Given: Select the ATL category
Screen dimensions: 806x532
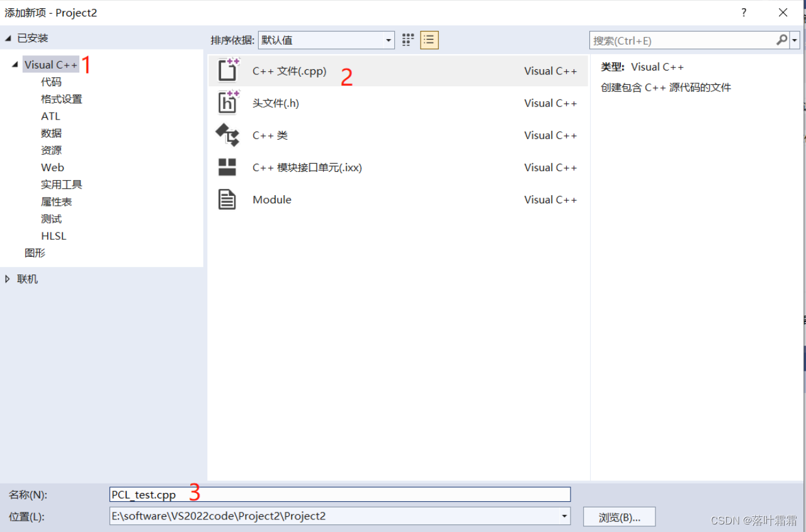Looking at the screenshot, I should coord(50,116).
